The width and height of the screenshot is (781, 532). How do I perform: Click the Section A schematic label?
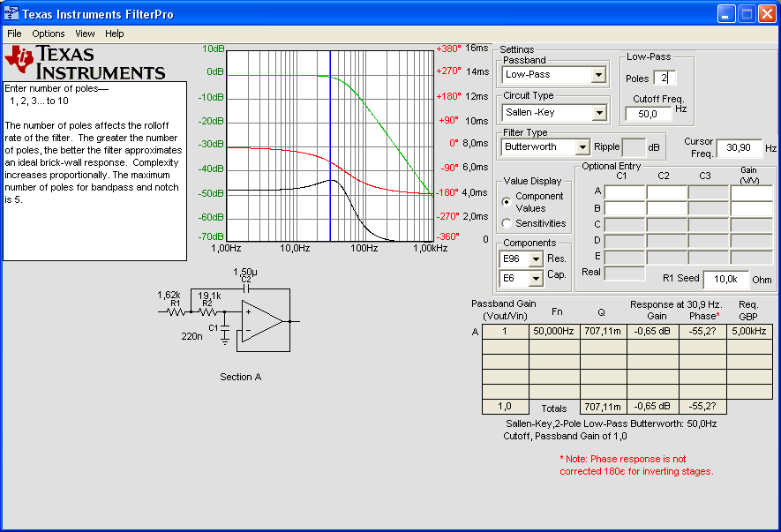[241, 377]
